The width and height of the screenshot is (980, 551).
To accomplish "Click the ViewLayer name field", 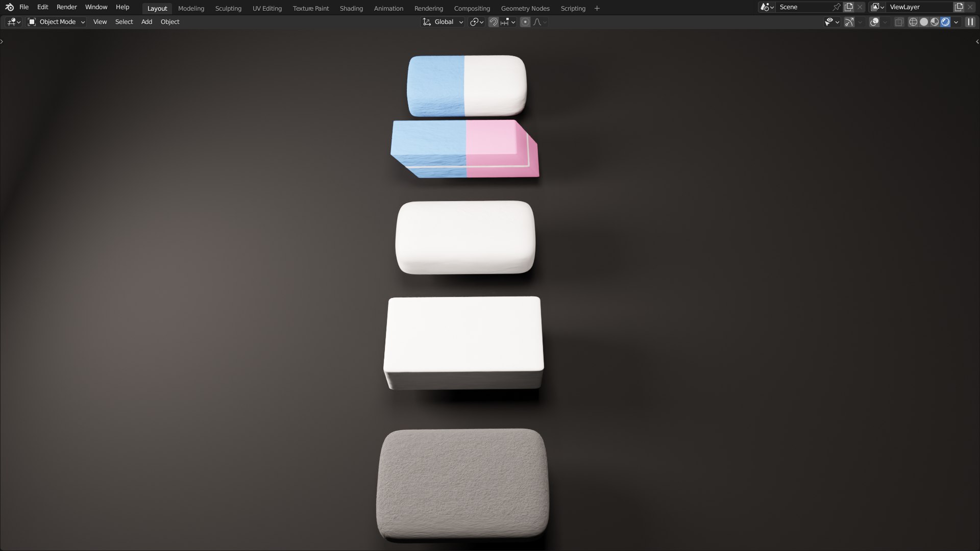I will (920, 7).
